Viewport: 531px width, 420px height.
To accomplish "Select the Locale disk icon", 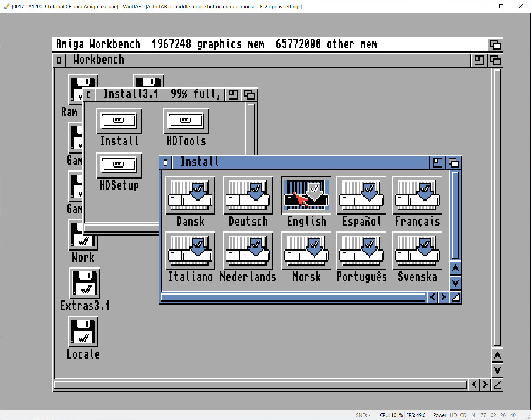I will point(83,332).
